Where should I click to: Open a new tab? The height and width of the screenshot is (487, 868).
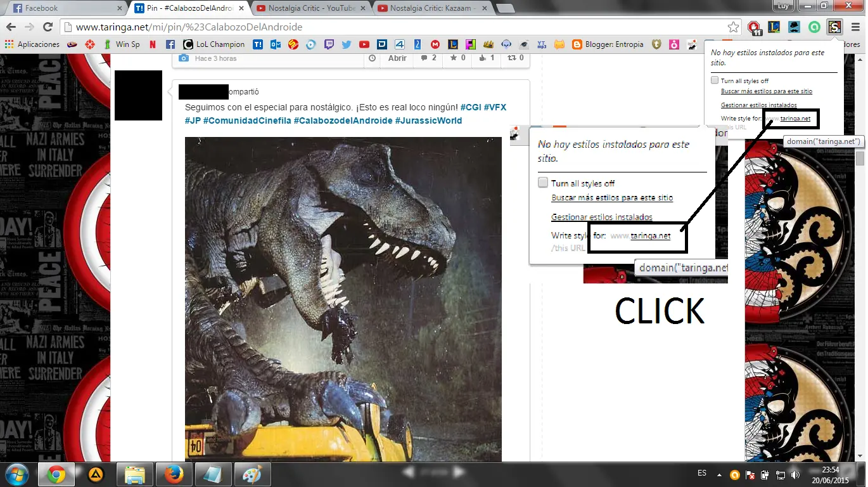click(505, 8)
